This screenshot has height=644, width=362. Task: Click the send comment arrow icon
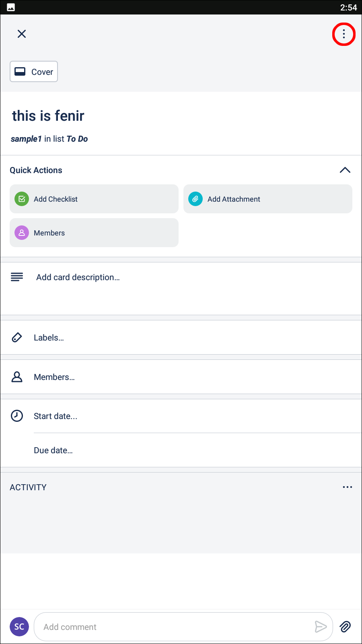point(321,627)
